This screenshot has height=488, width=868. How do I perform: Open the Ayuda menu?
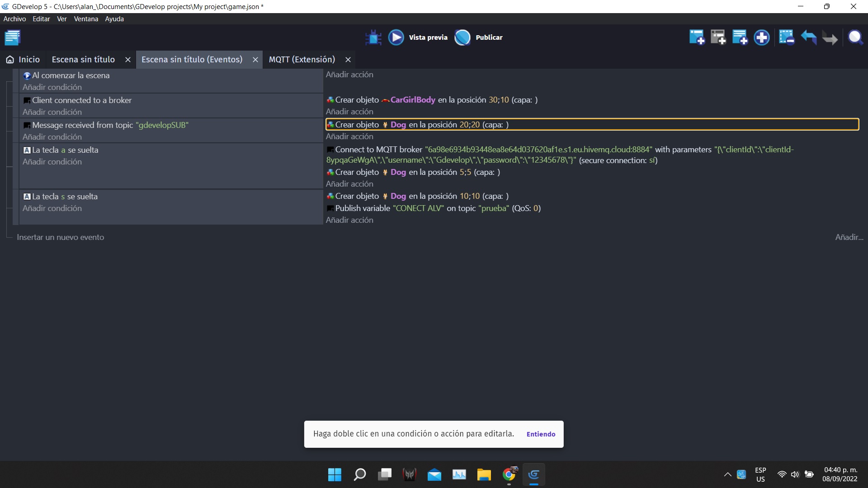(114, 19)
